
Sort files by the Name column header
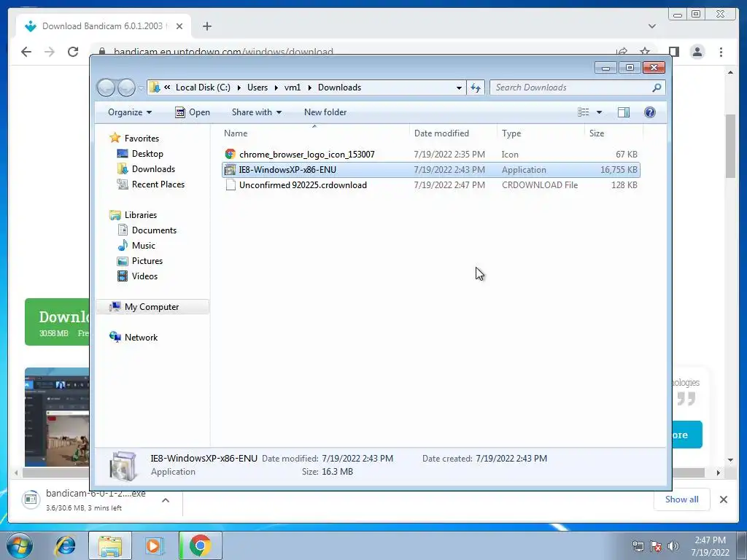[314, 133]
